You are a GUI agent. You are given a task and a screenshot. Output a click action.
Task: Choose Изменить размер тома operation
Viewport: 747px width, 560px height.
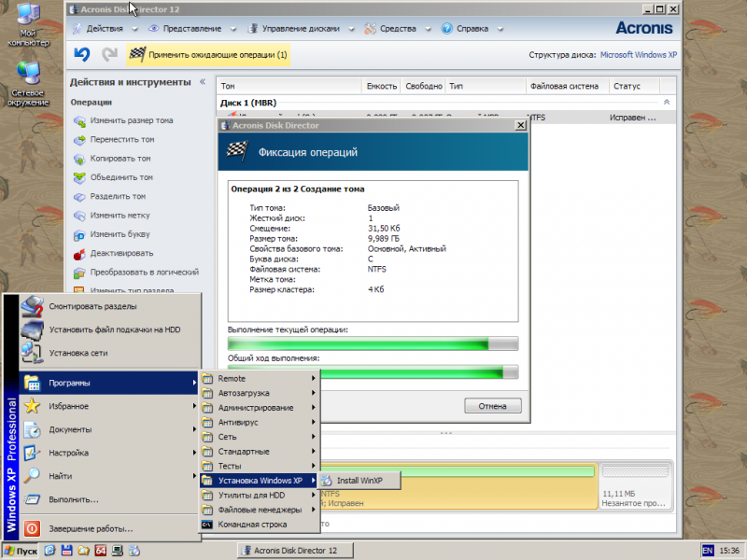pyautogui.click(x=123, y=120)
